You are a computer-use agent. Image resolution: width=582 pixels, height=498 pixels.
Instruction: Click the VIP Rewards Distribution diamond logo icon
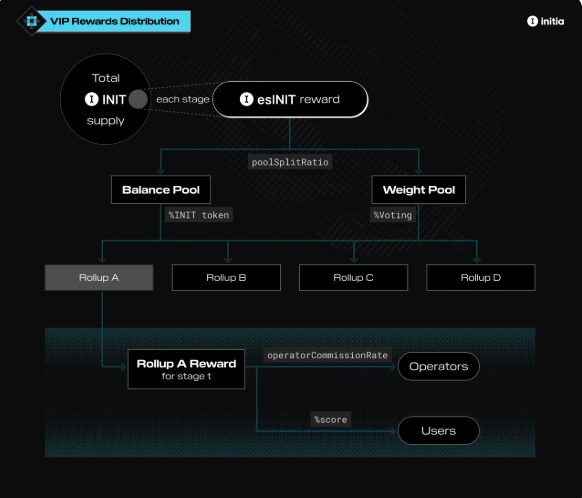[32, 21]
